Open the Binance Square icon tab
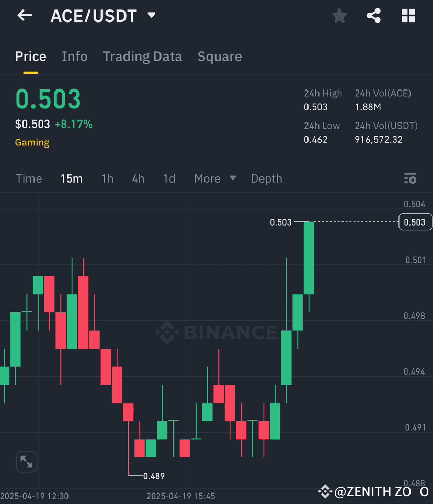This screenshot has width=433, height=504. click(220, 56)
